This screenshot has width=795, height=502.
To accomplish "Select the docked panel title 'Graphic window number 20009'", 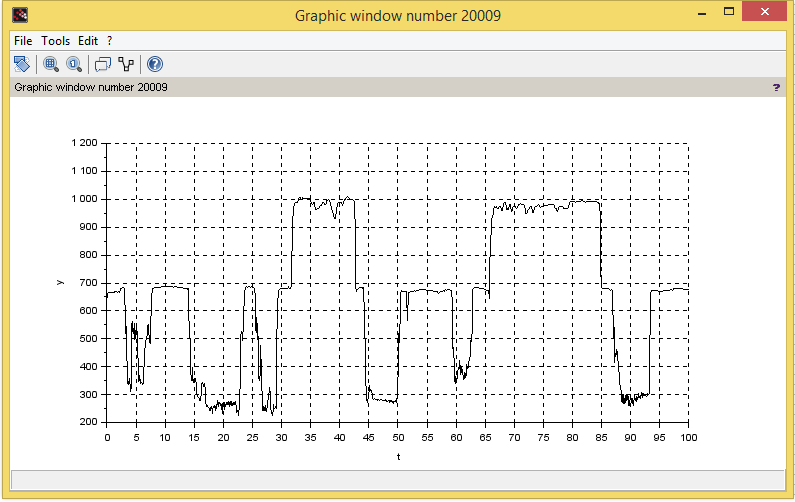I will click(91, 88).
